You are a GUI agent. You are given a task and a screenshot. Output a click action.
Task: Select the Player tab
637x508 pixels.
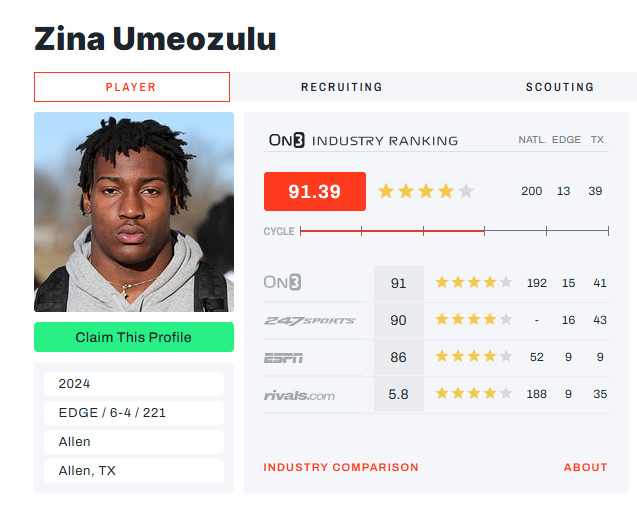131,87
